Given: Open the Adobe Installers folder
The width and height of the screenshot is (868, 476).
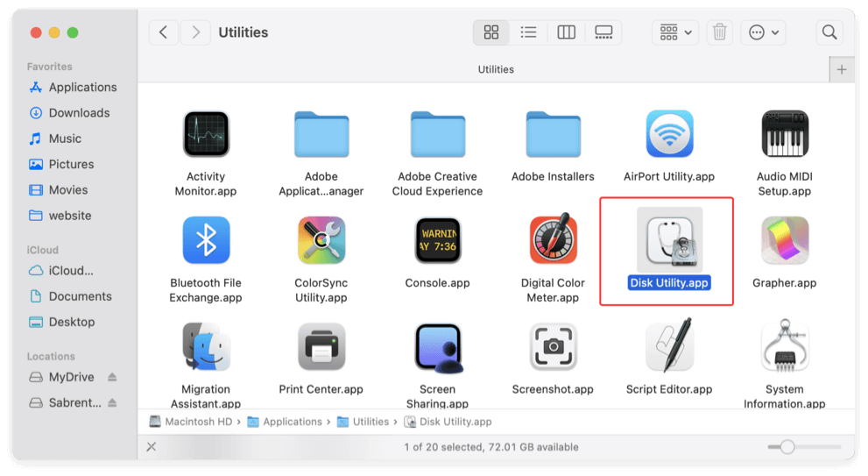Looking at the screenshot, I should click(x=553, y=134).
